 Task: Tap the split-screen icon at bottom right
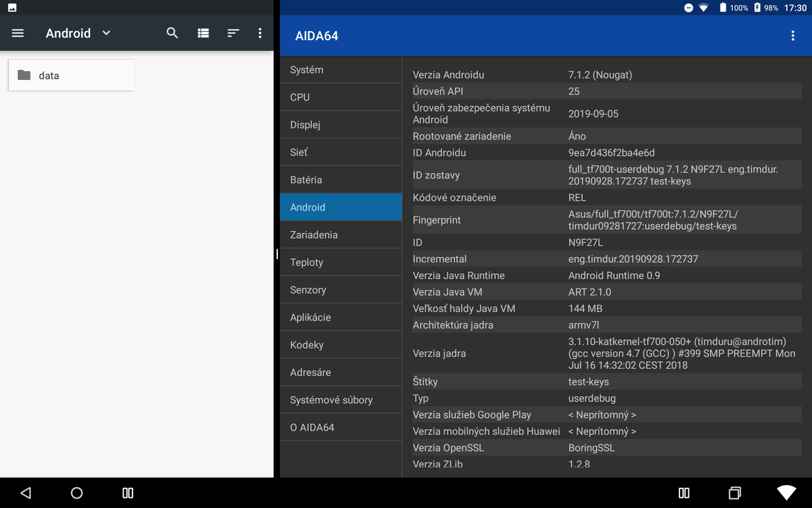click(684, 493)
